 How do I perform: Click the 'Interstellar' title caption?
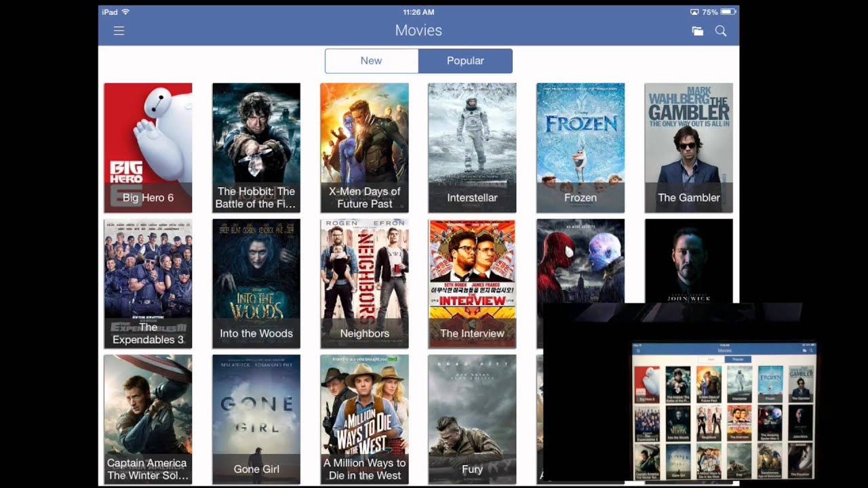472,198
